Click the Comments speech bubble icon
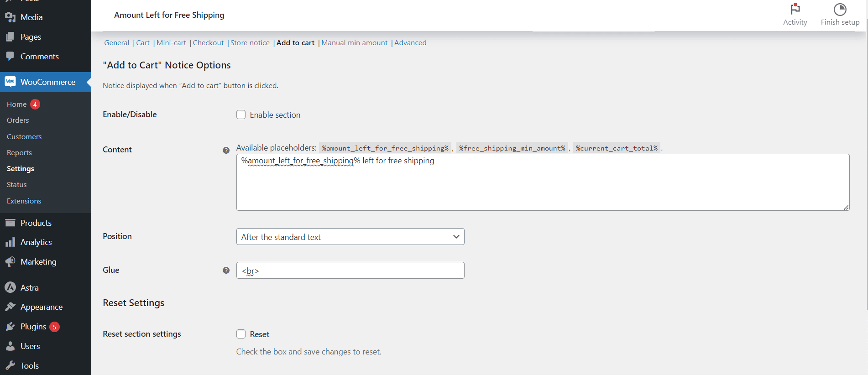868x375 pixels. click(x=10, y=57)
